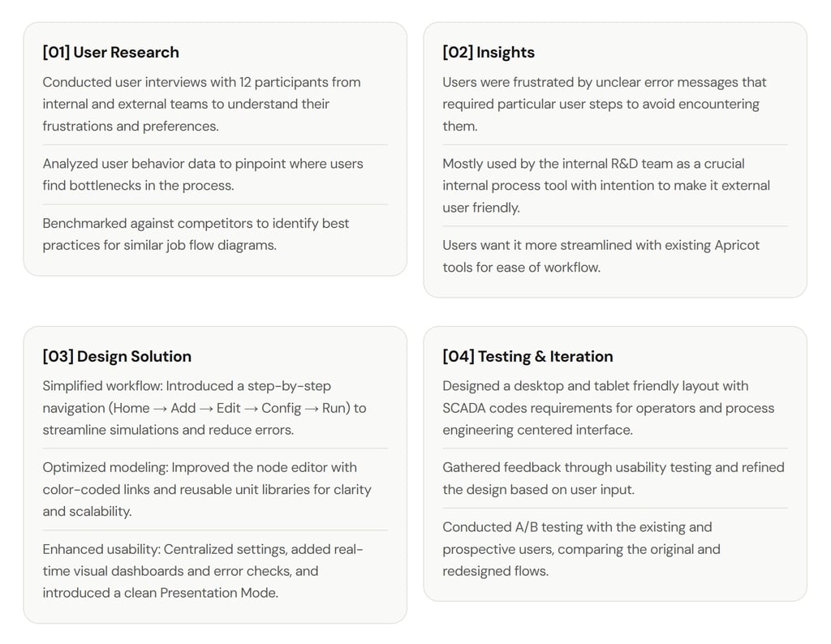Image resolution: width=831 pixels, height=644 pixels.
Task: Click the [04] Testing & Iteration heading
Action: [527, 356]
